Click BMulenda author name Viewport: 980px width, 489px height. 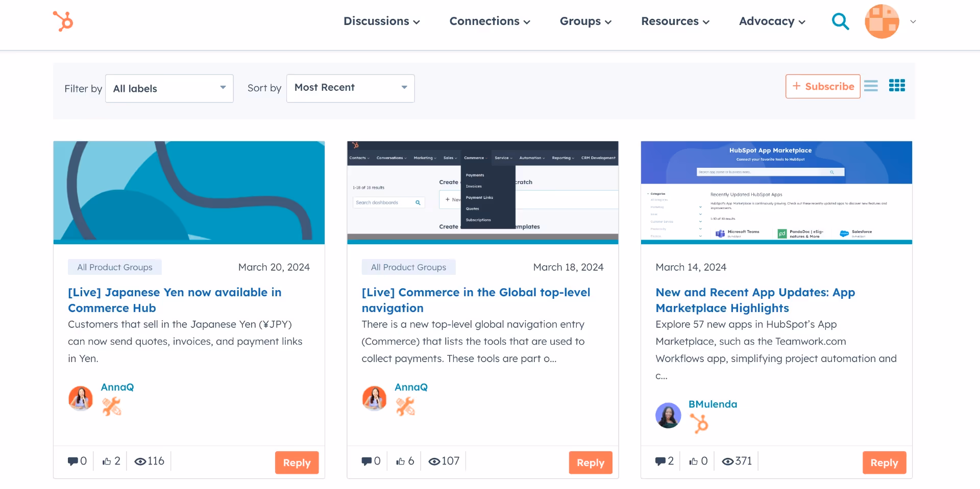click(x=713, y=404)
